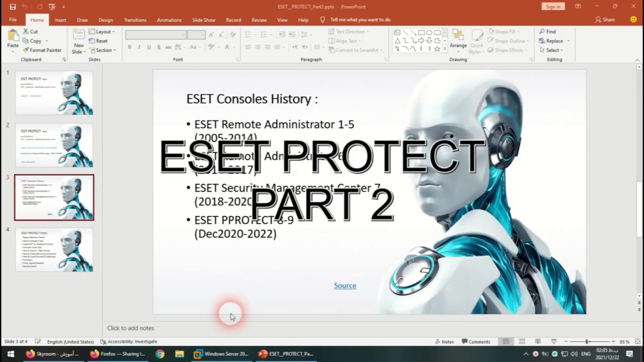Image resolution: width=644 pixels, height=362 pixels.
Task: Switch to the Slide Show tab
Action: [204, 20]
